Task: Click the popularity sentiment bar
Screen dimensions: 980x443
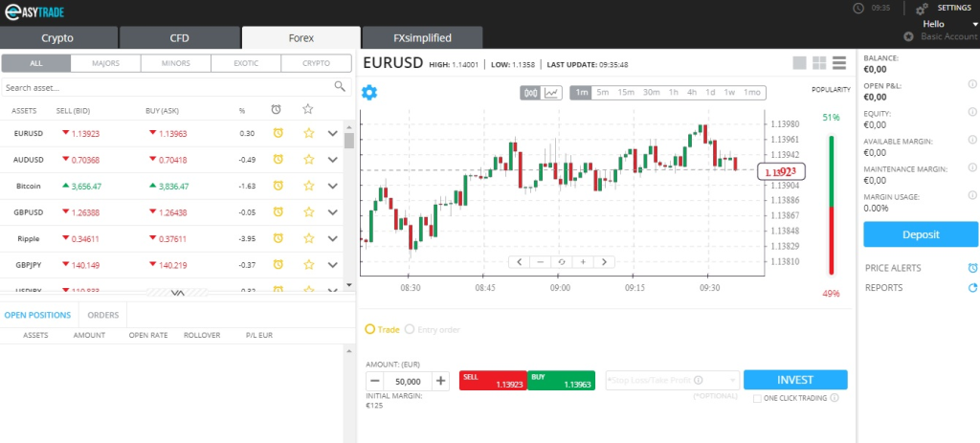Action: 832,205
